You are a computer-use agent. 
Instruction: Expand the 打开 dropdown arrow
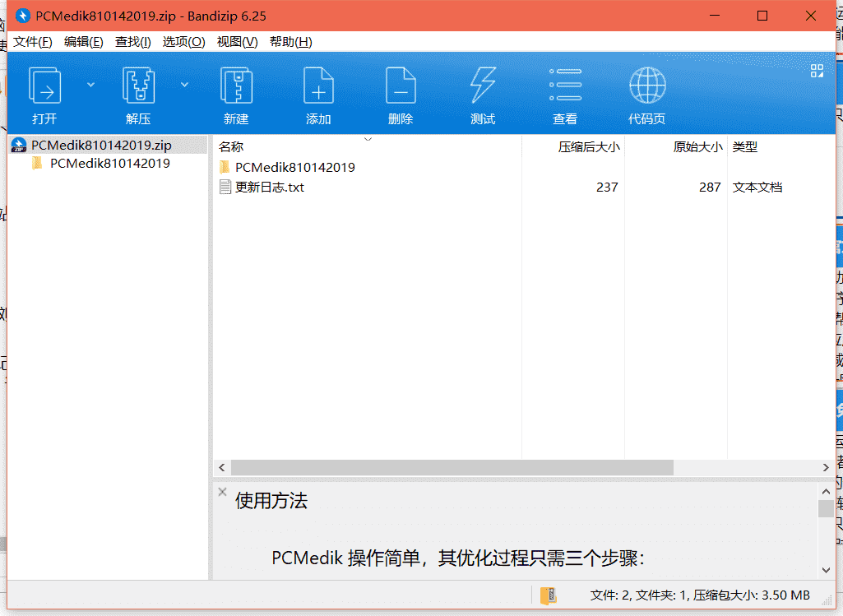point(90,85)
